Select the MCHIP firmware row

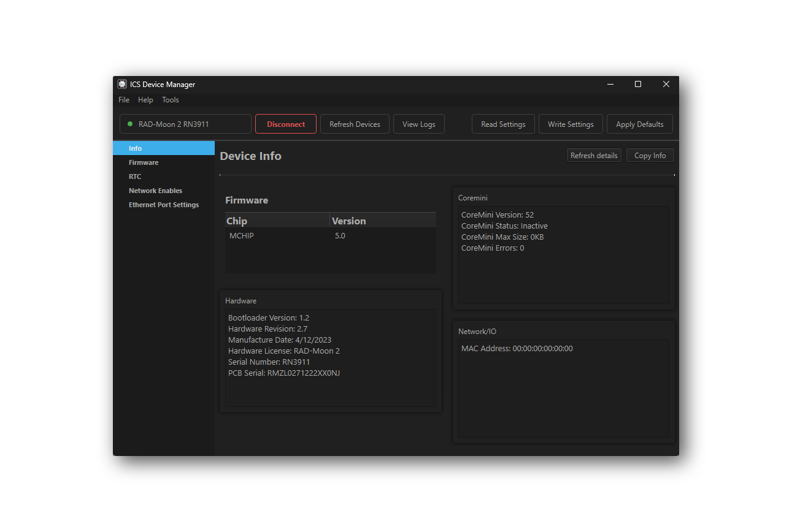(x=331, y=236)
